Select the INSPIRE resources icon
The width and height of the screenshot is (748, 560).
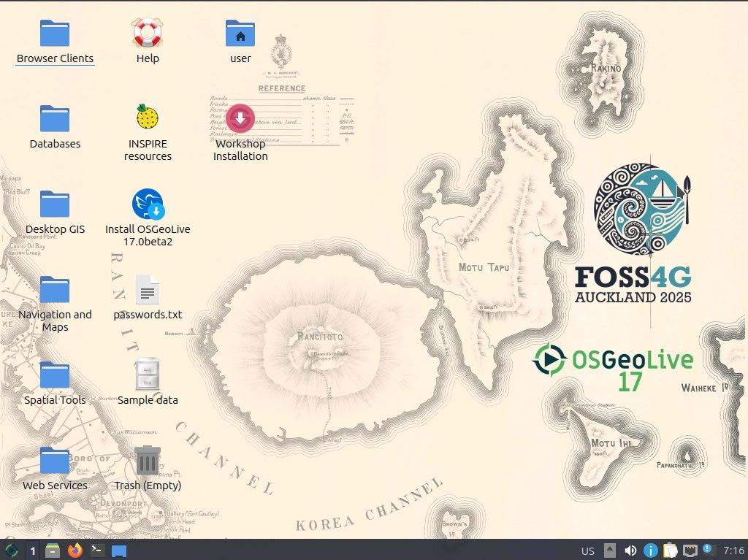(x=148, y=118)
